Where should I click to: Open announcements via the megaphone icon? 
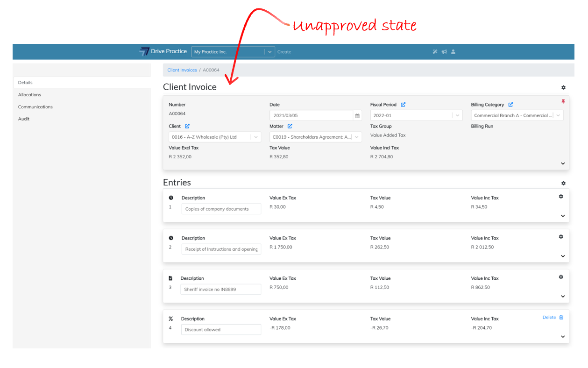444,52
